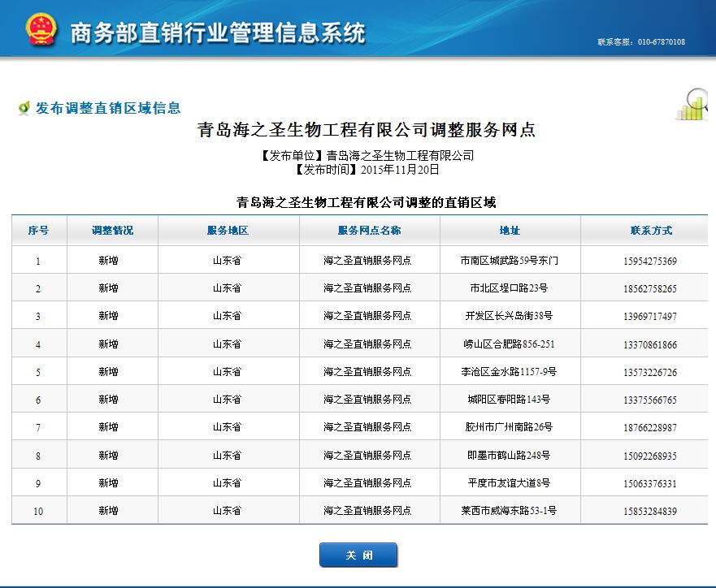Screen dimensions: 716x588
Task: Click the 服务网点名称 column header
Action: pos(369,231)
